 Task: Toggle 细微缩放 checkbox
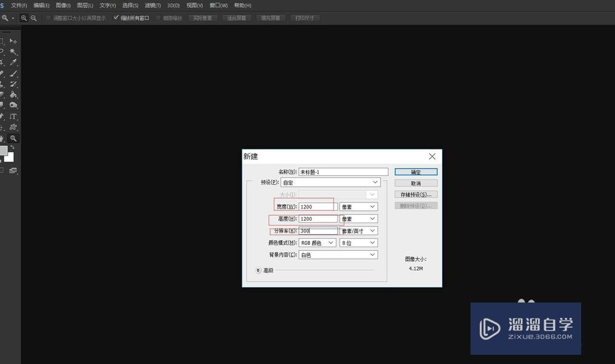click(158, 18)
